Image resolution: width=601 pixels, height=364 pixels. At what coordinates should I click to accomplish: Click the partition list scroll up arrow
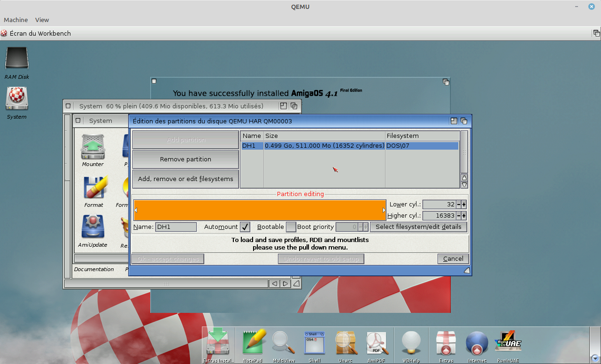pyautogui.click(x=464, y=178)
